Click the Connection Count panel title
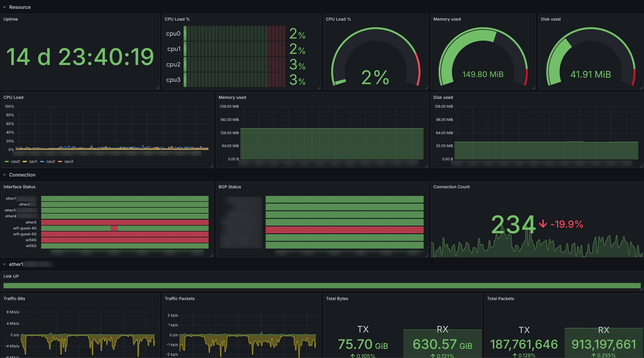Screen dimensions: 644x358 (451, 187)
